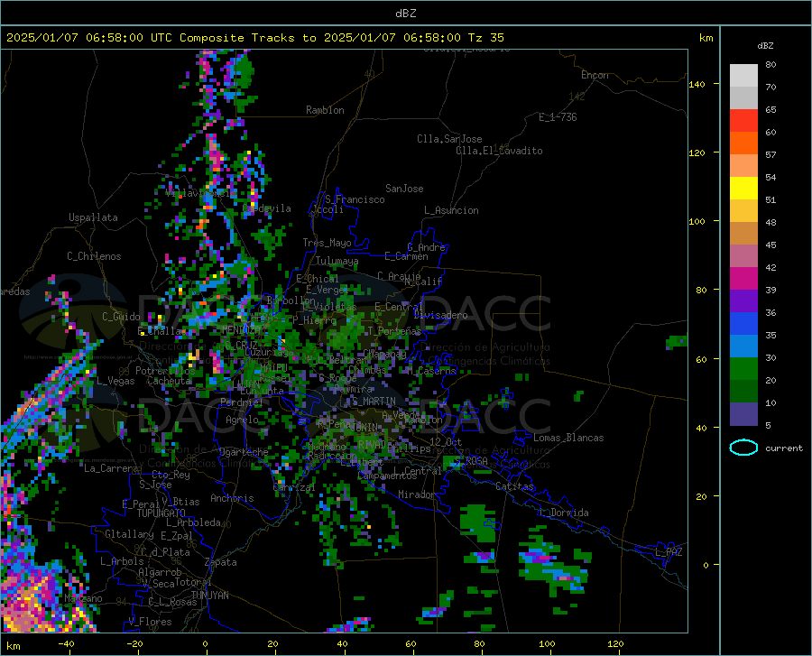Click the Lomas_Blancas label on the map
The width and height of the screenshot is (812, 656).
(x=568, y=438)
